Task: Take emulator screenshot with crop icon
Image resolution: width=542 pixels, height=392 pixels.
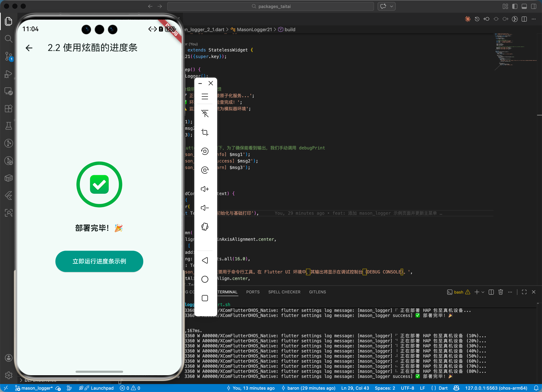Action: [205, 132]
